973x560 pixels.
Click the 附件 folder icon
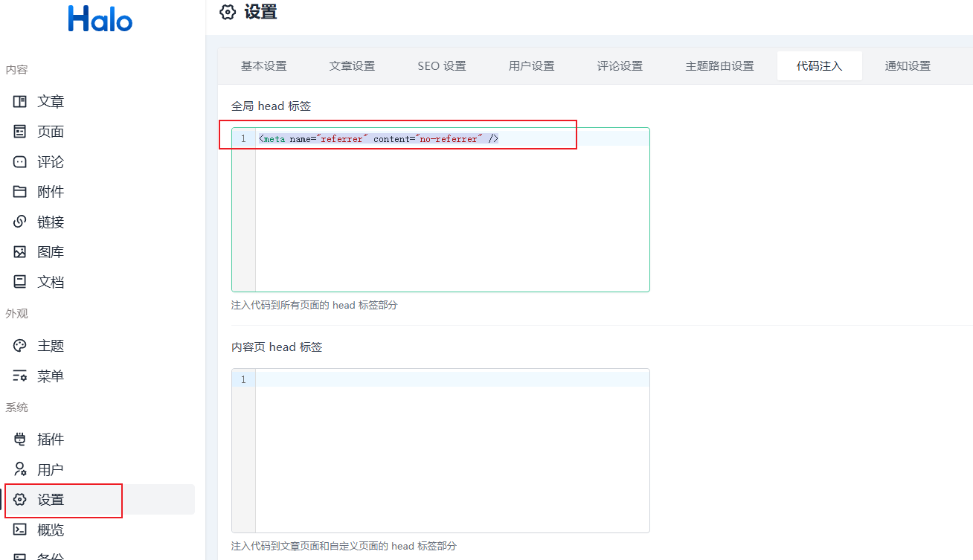tap(20, 192)
